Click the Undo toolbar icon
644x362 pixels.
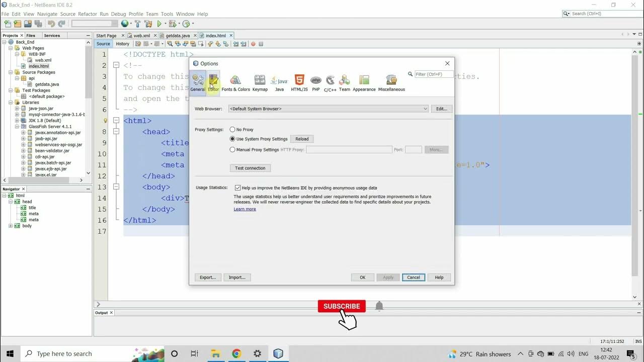pos(51,24)
